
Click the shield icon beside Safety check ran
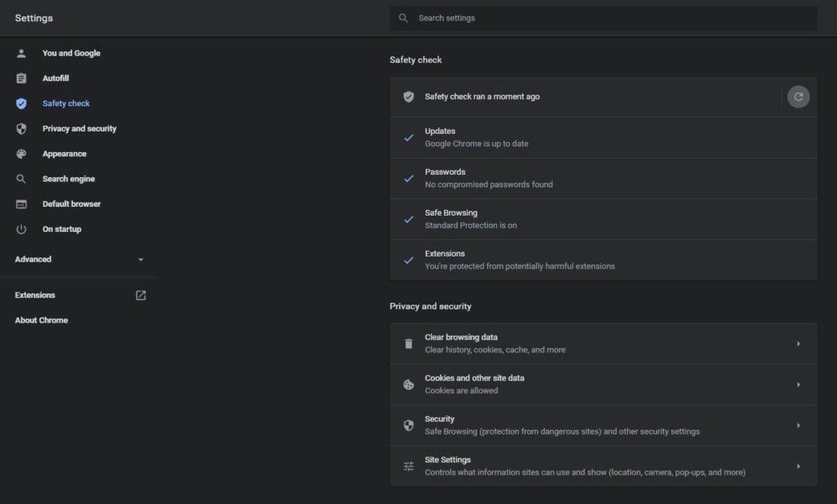(409, 96)
